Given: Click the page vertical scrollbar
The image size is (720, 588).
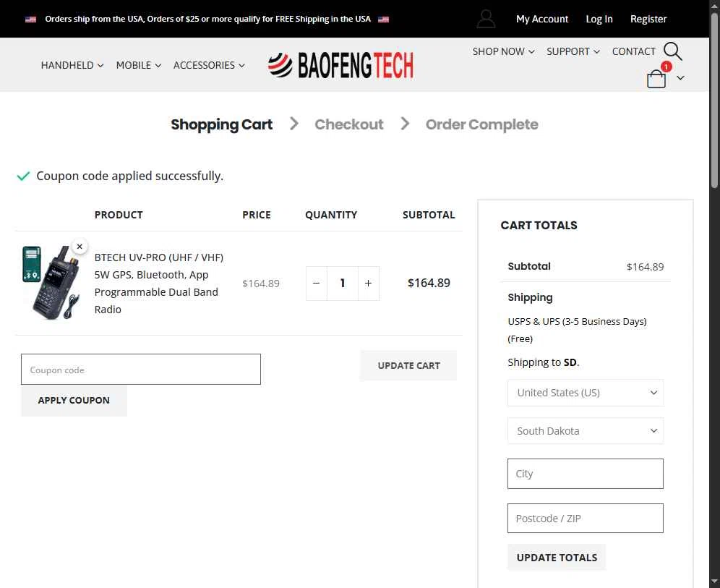Looking at the screenshot, I should coord(714,99).
